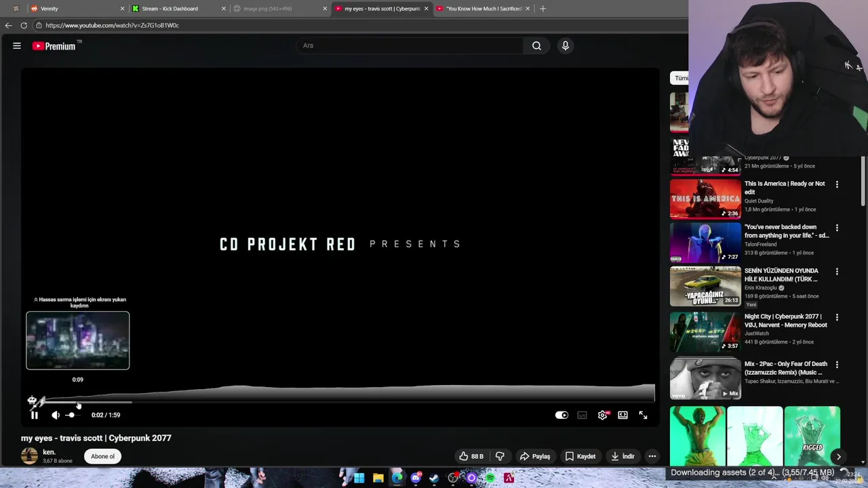868x488 pixels.
Task: Click the seek preview thumbnail at 0:09
Action: 78,340
